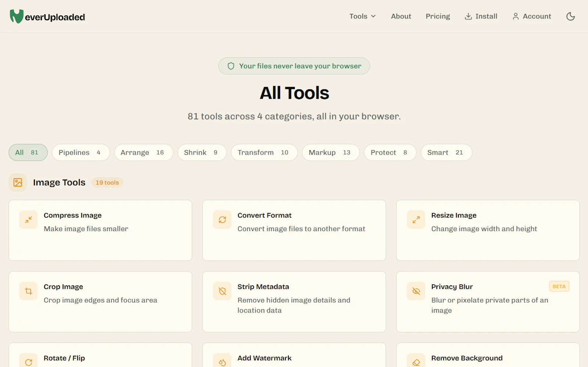Click the Image Tools section icon
This screenshot has width=588, height=367.
coord(18,183)
